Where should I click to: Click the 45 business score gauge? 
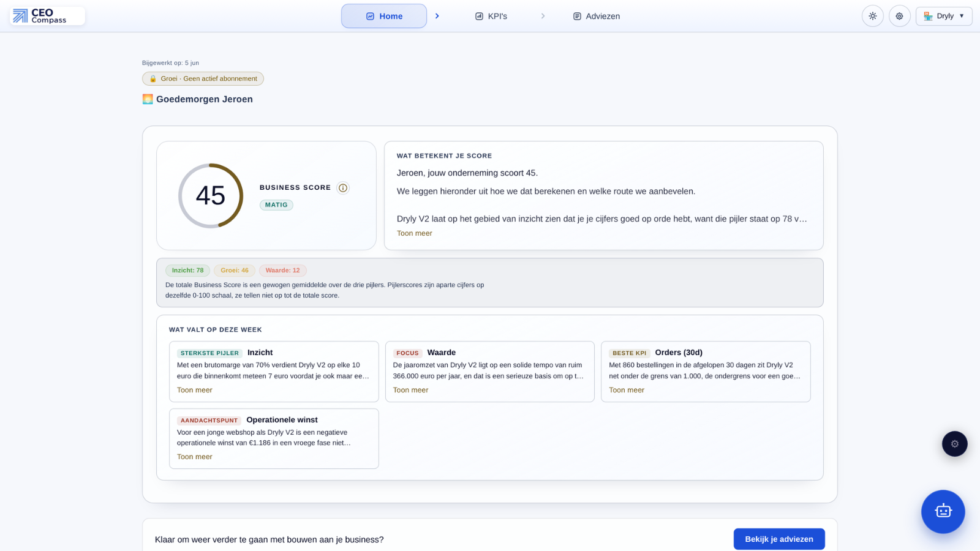tap(211, 196)
